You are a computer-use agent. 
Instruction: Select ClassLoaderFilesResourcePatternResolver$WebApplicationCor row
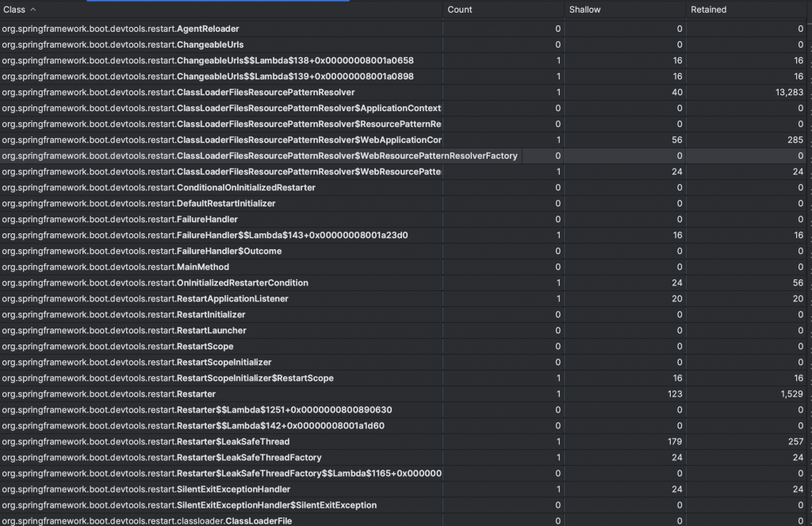404,140
